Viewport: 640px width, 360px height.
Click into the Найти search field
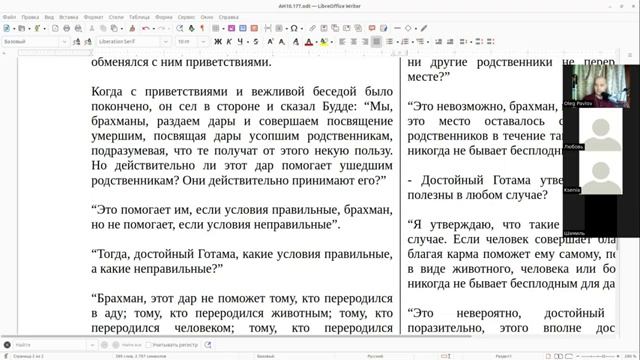50,345
